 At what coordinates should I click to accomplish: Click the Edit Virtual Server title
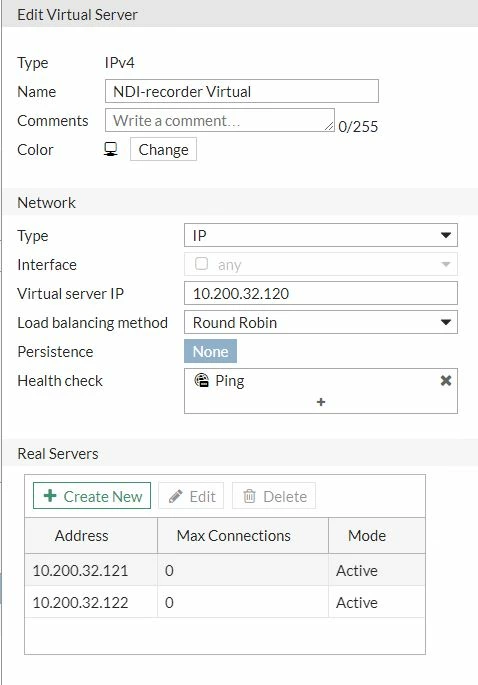point(77,14)
